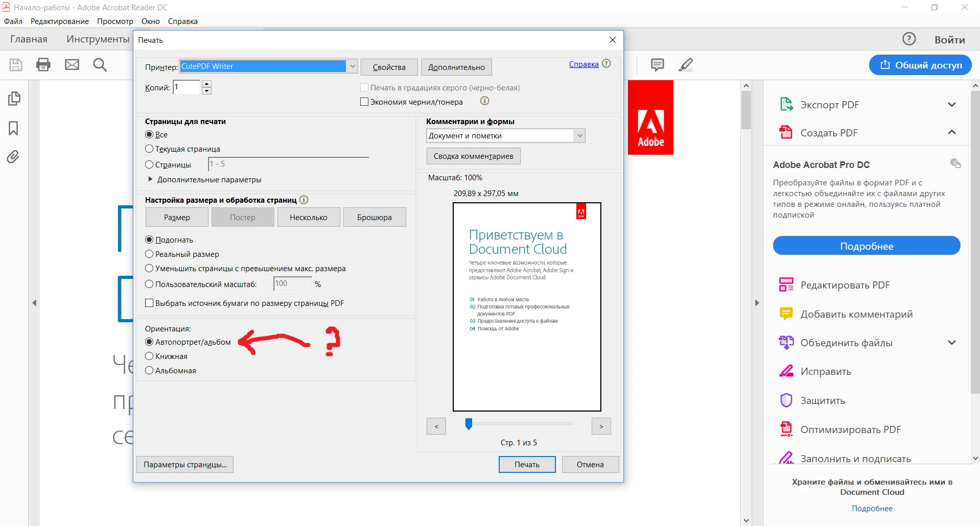Click the Исправить tool icon
Viewport: 980px width, 526px height.
pyautogui.click(x=786, y=371)
